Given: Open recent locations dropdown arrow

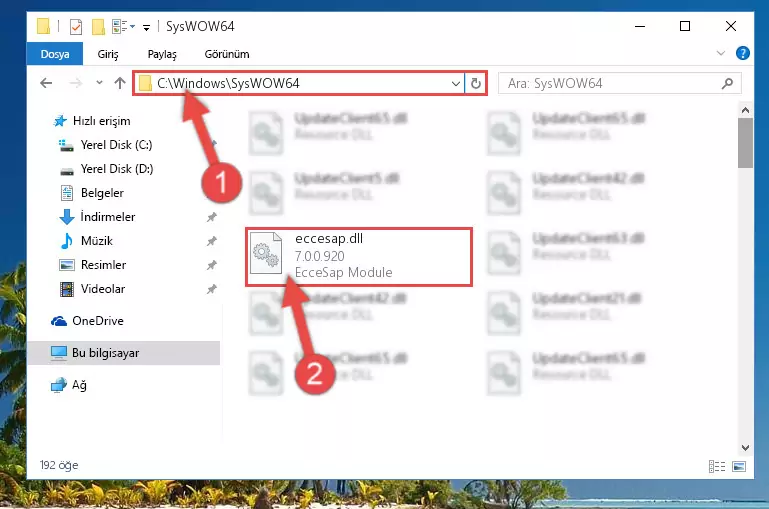Looking at the screenshot, I should (x=99, y=83).
